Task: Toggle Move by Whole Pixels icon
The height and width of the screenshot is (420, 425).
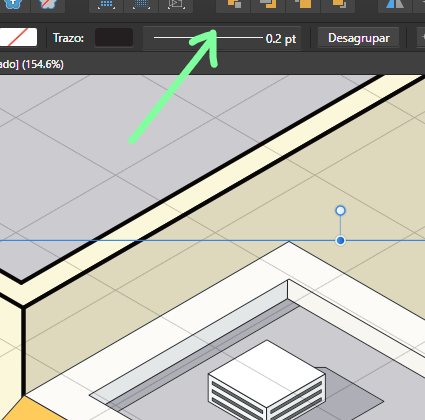Action: pos(141,5)
